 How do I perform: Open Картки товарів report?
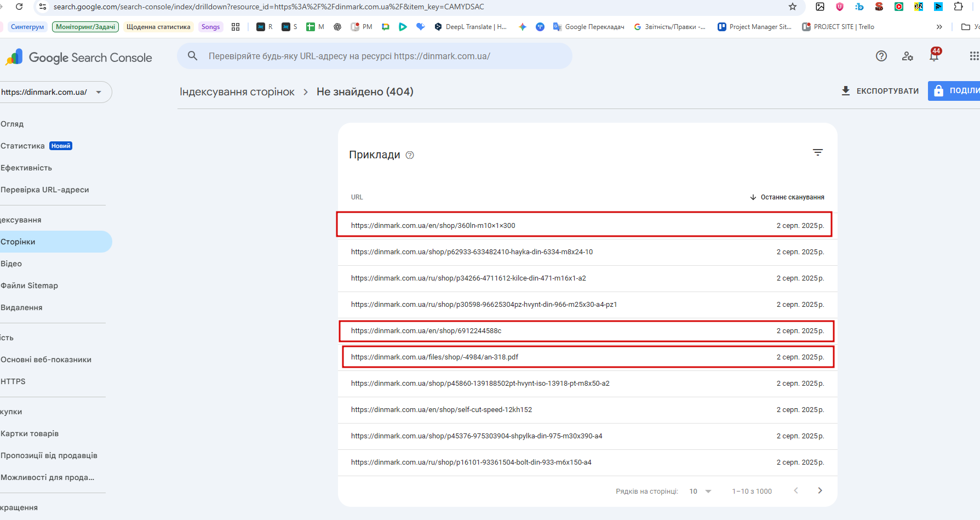click(30, 433)
